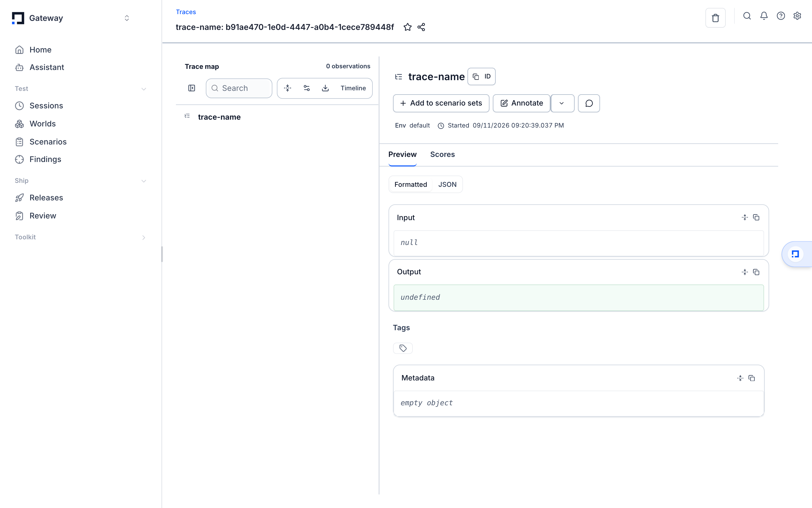Image resolution: width=812 pixels, height=508 pixels.
Task: Download the trace data
Action: (325, 88)
